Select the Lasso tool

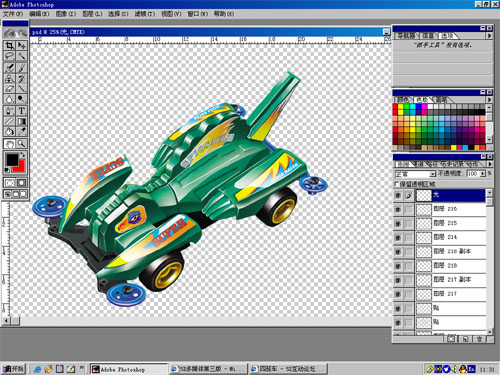9,56
